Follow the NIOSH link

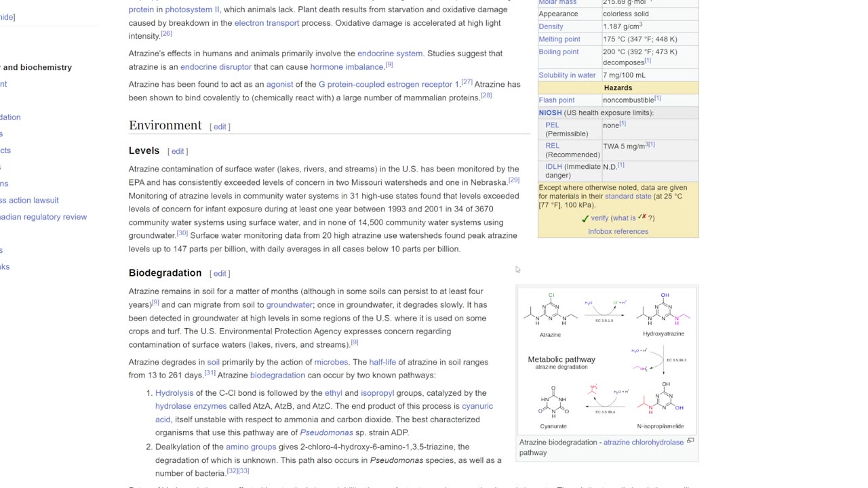[550, 113]
